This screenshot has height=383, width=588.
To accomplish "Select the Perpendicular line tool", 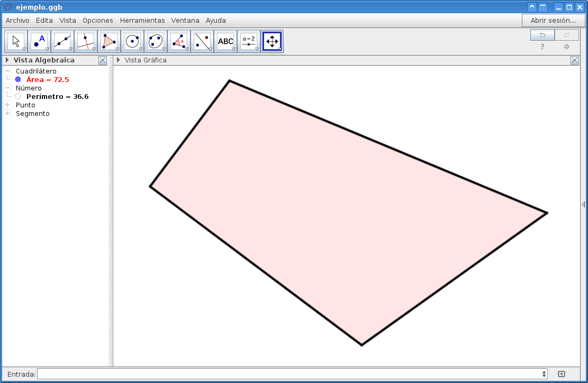I will (86, 41).
